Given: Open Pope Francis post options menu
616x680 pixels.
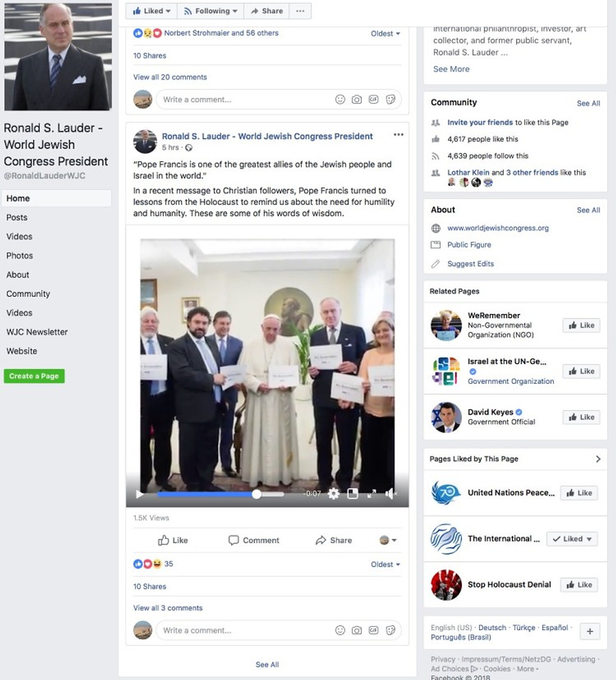Looking at the screenshot, I should [x=398, y=134].
